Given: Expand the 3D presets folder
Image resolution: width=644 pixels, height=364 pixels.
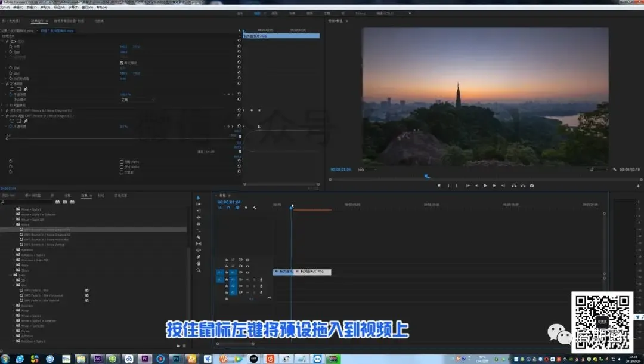Looking at the screenshot, I should (x=14, y=280).
